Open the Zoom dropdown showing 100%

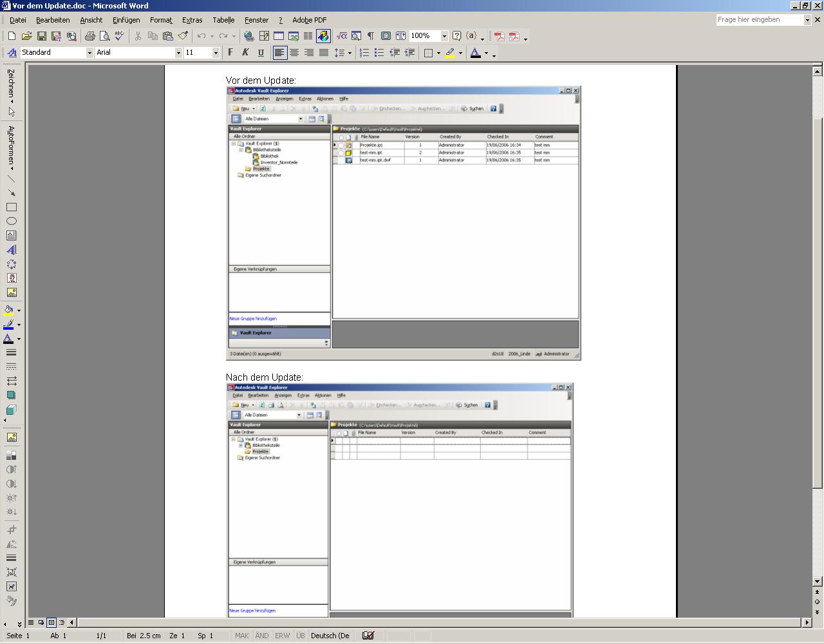point(444,36)
